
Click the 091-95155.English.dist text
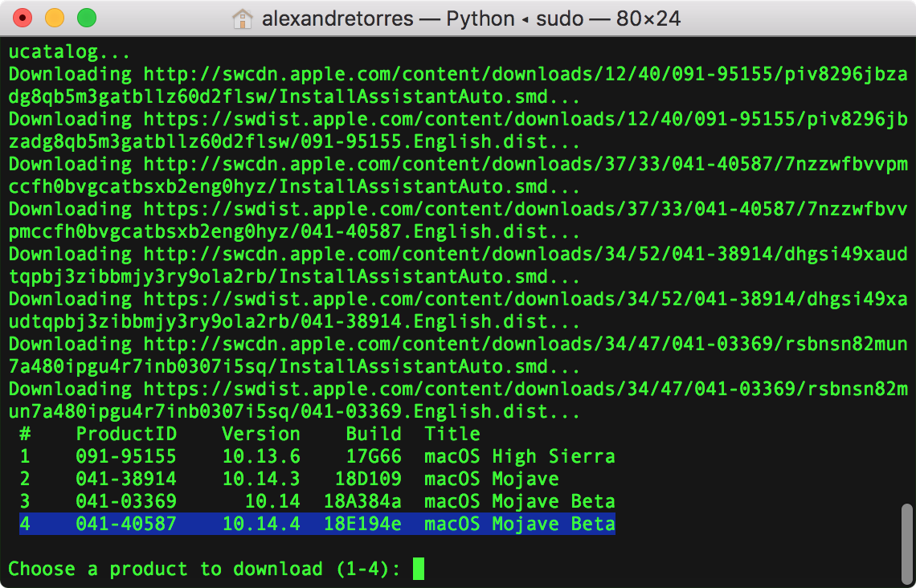pyautogui.click(x=423, y=142)
